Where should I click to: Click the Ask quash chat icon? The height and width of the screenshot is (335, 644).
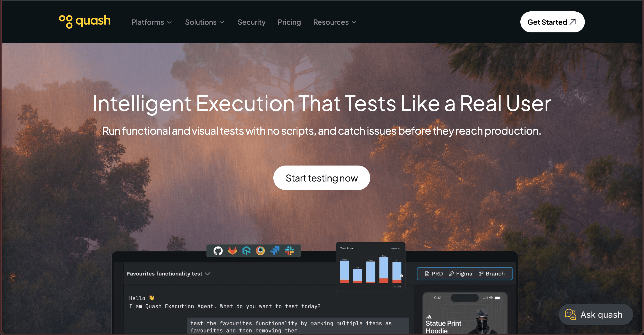coord(570,314)
